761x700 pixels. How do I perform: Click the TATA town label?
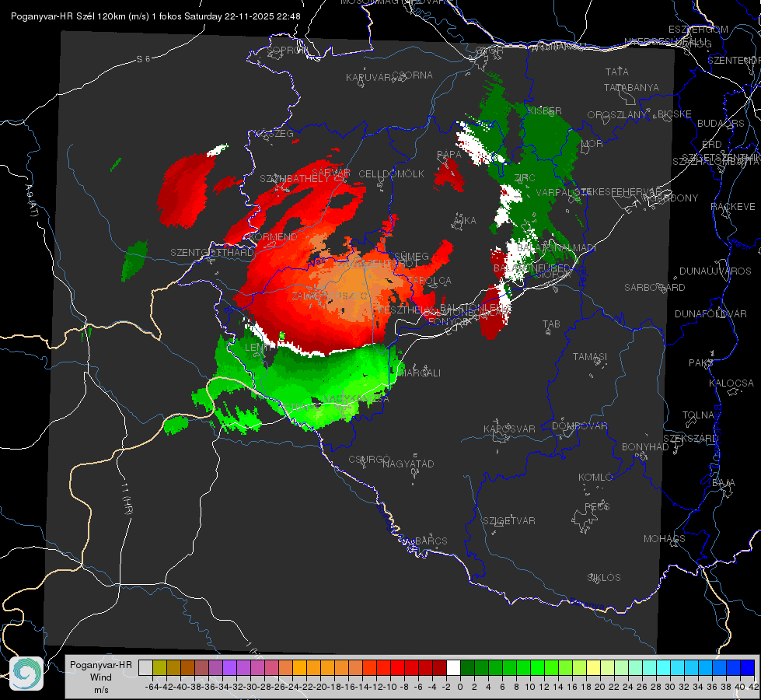click(x=617, y=72)
